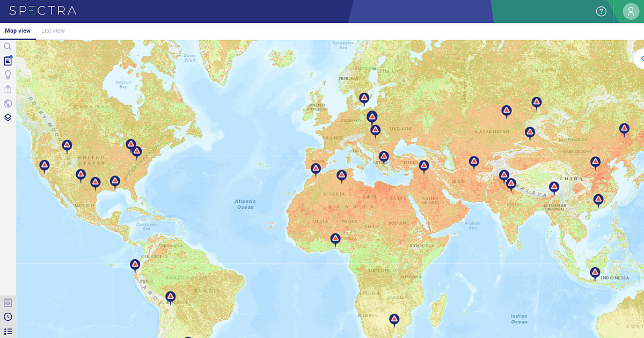Collapse the right panel using the chevron
Viewport: 644px width, 338px height.
(642, 59)
